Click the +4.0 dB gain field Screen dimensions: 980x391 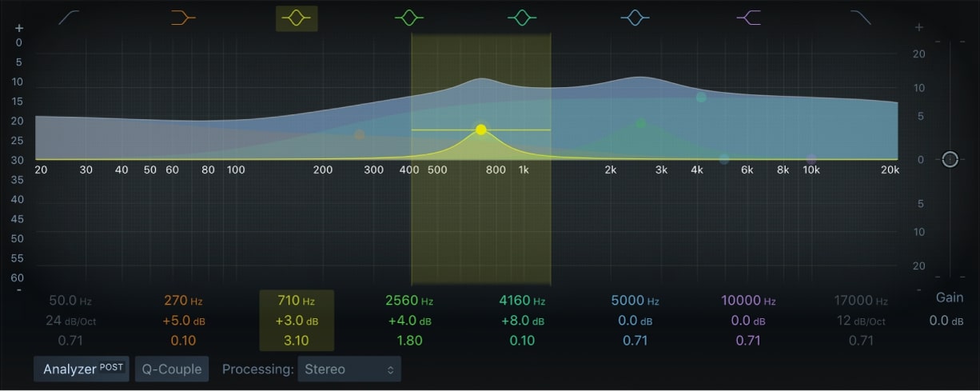[x=409, y=321]
